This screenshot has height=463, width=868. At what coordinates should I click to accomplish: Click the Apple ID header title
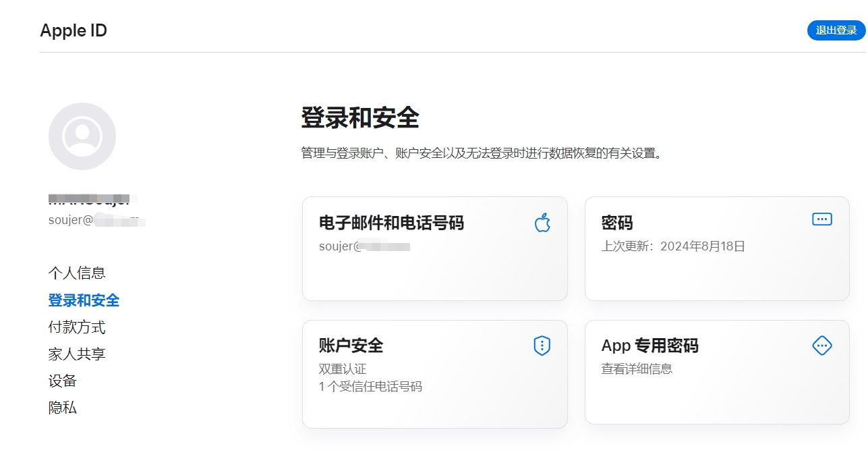click(74, 30)
